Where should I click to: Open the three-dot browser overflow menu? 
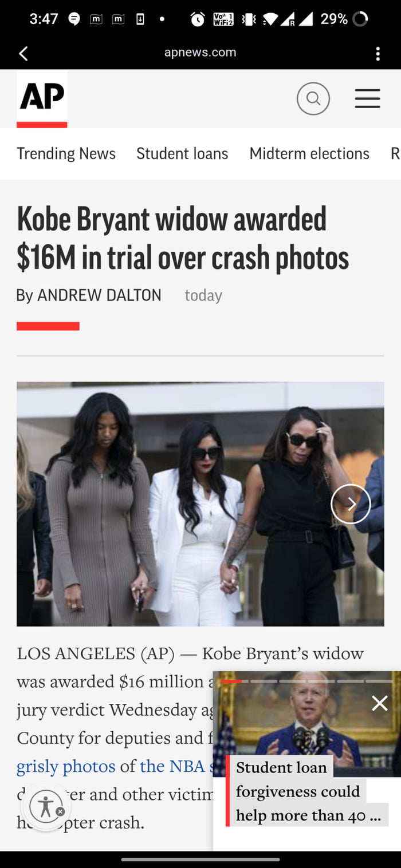378,54
